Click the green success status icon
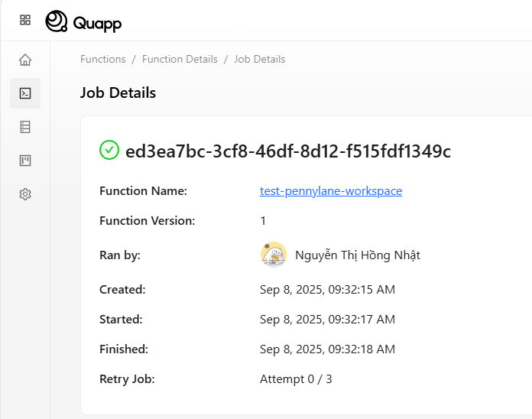The height and width of the screenshot is (419, 532). (109, 150)
